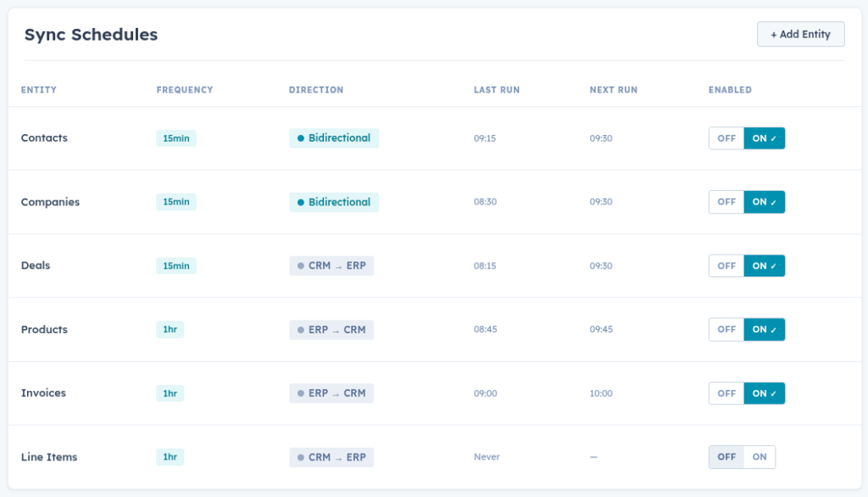Click the Products 1hr frequency badge
This screenshot has width=868, height=497.
coord(170,329)
